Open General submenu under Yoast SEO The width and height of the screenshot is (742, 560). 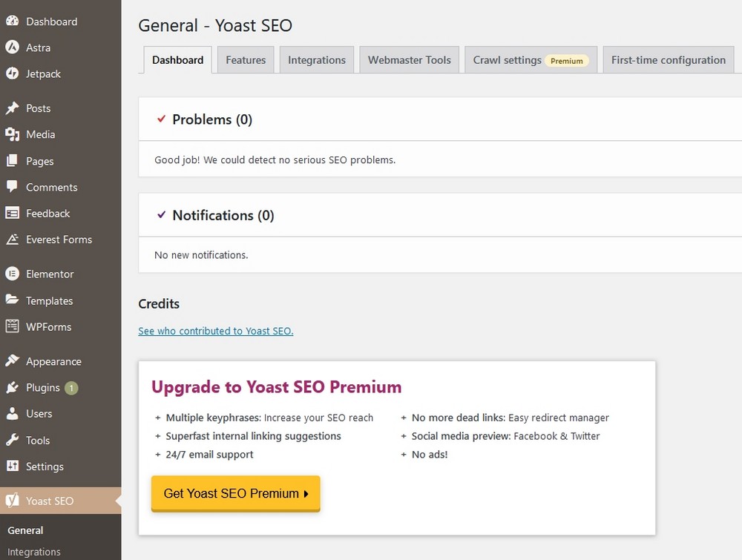pos(25,530)
